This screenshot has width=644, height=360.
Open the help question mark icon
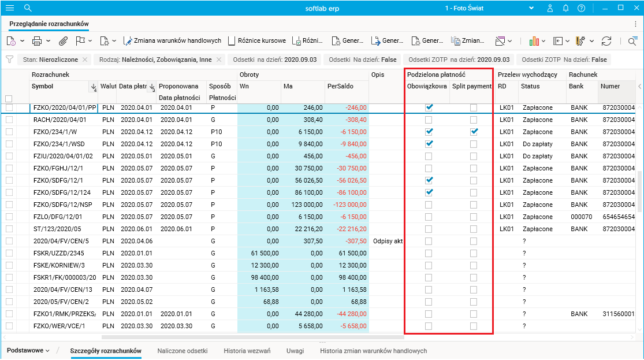(x=581, y=8)
